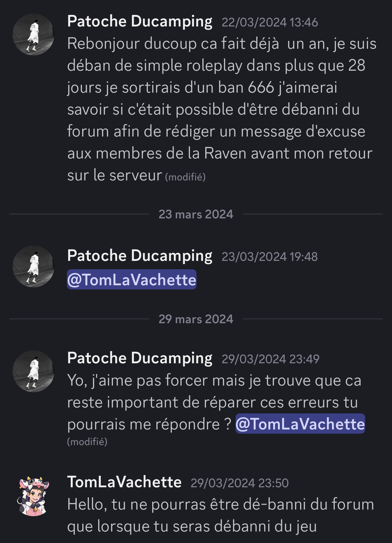Select TomLaVachette's 'Hello, tu ne pourras' reply
This screenshot has width=392, height=543.
pos(221,515)
